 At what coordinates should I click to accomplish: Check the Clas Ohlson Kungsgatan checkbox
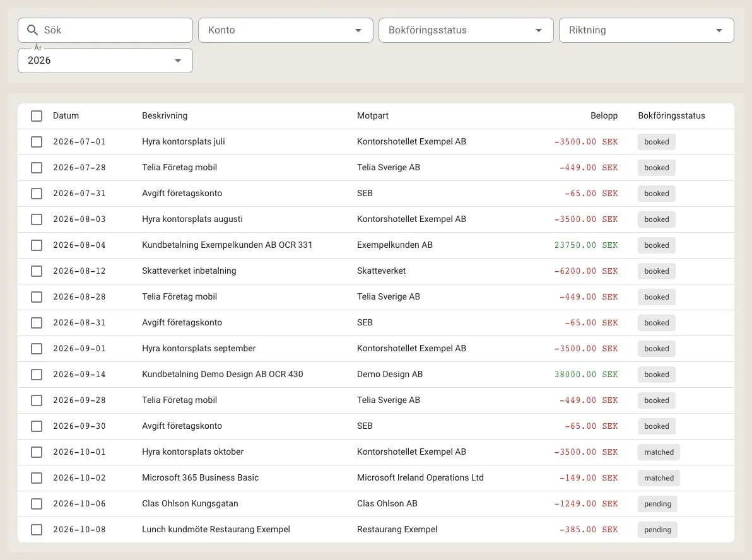point(37,504)
